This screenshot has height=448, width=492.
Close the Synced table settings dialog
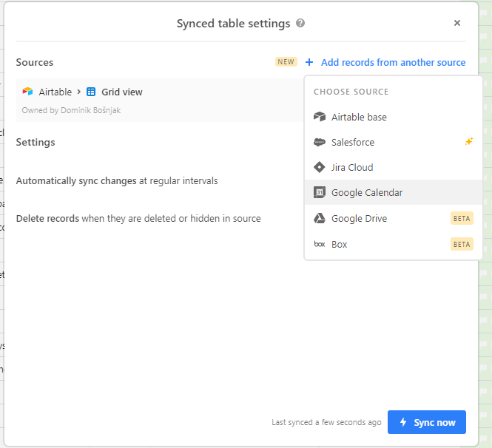coord(457,23)
